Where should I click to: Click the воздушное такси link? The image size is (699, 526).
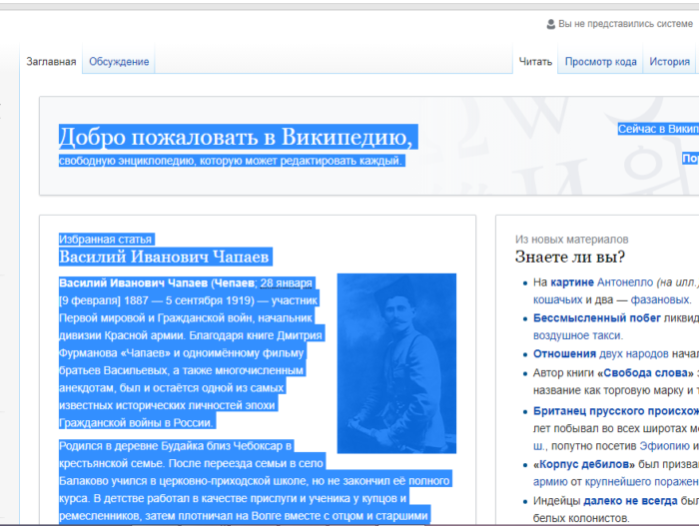(578, 336)
